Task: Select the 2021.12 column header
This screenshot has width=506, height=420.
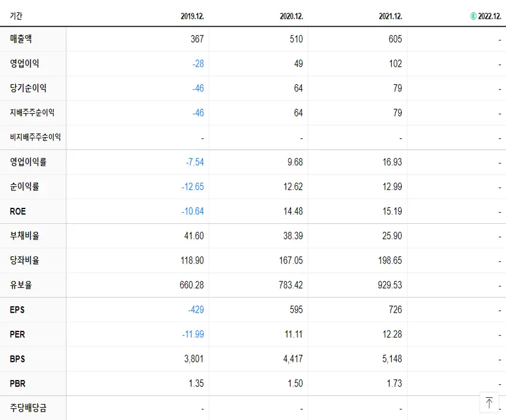Action: (390, 16)
